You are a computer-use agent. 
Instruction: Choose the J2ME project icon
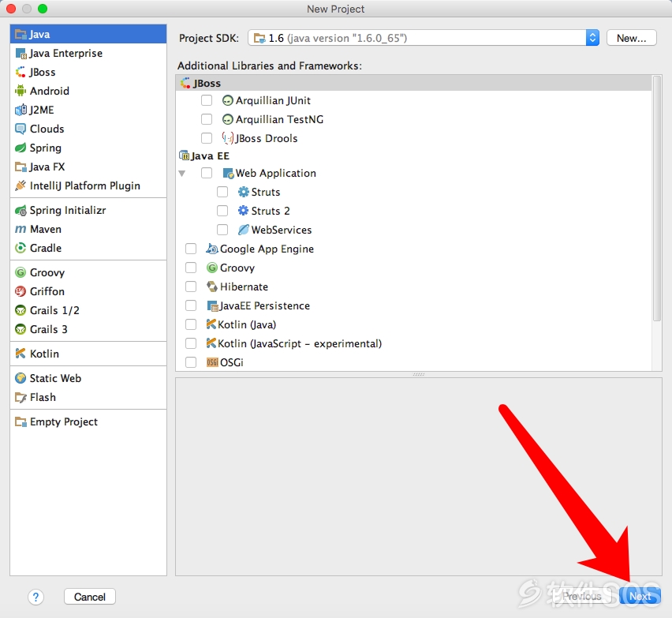coord(21,110)
